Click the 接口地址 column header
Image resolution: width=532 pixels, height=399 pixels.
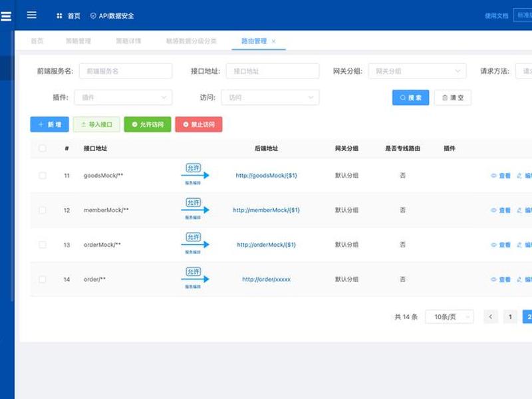point(95,148)
